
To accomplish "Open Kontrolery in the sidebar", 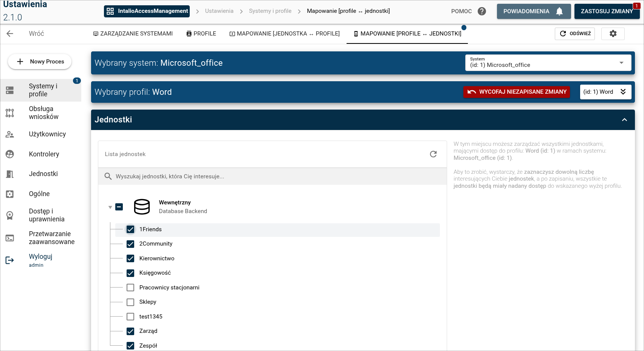I will [x=41, y=154].
